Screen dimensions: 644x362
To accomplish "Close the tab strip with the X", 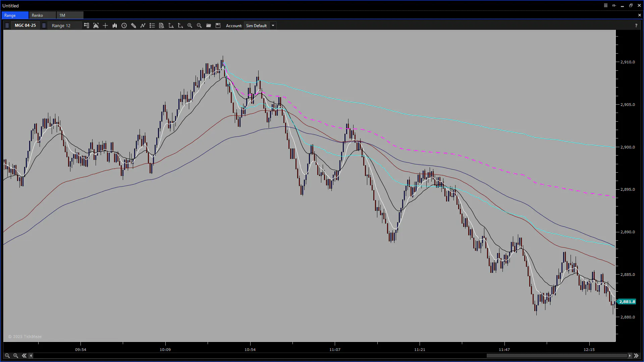I will point(639,15).
